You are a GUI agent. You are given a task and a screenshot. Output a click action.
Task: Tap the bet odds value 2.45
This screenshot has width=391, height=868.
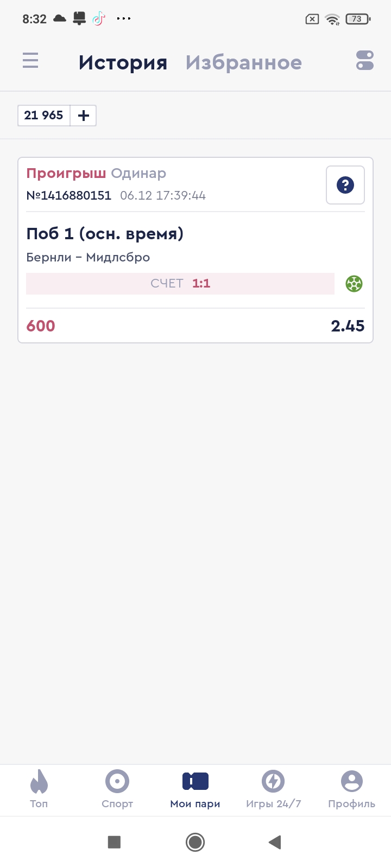(348, 326)
